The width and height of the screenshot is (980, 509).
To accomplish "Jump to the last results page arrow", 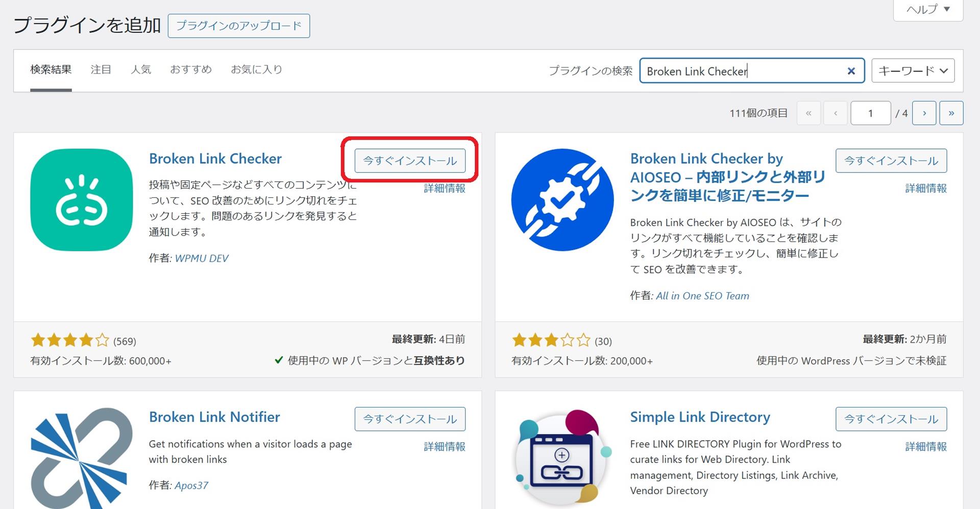I will [951, 113].
